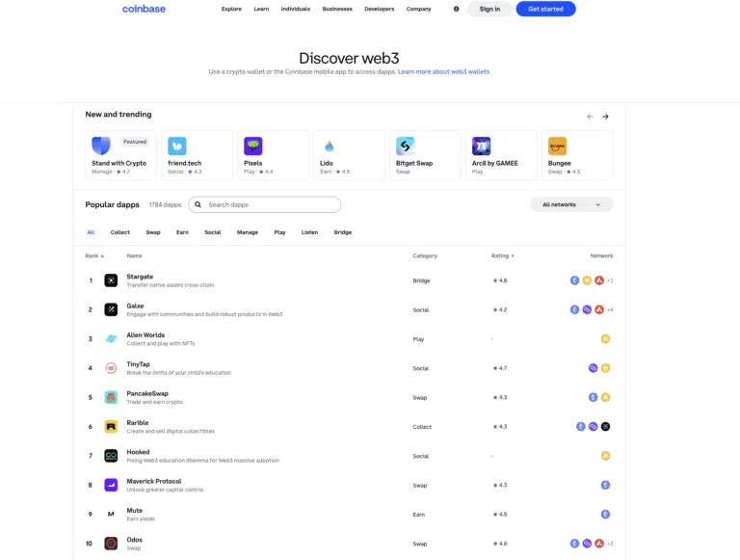Viewport: 740px width, 560px height.
Task: Open the friend.tech app icon
Action: click(177, 146)
